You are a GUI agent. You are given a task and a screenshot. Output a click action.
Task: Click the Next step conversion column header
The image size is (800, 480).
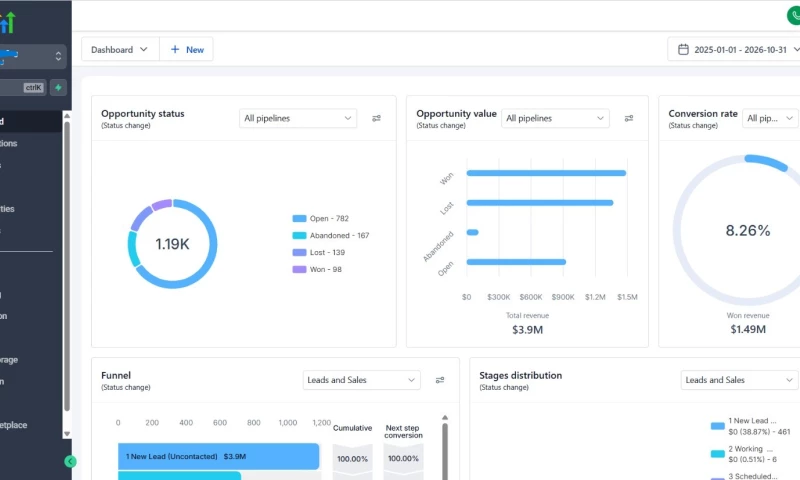pos(403,432)
